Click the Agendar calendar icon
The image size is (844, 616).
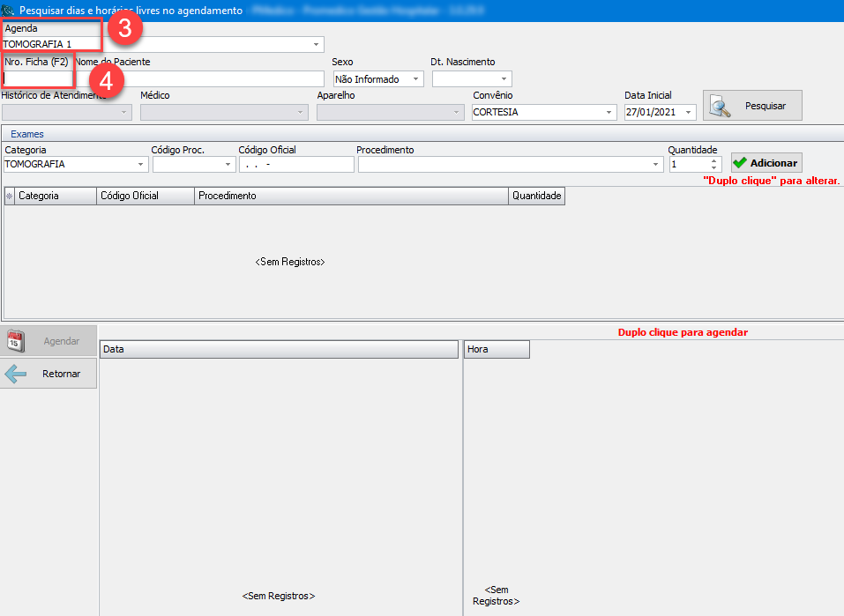(x=15, y=341)
